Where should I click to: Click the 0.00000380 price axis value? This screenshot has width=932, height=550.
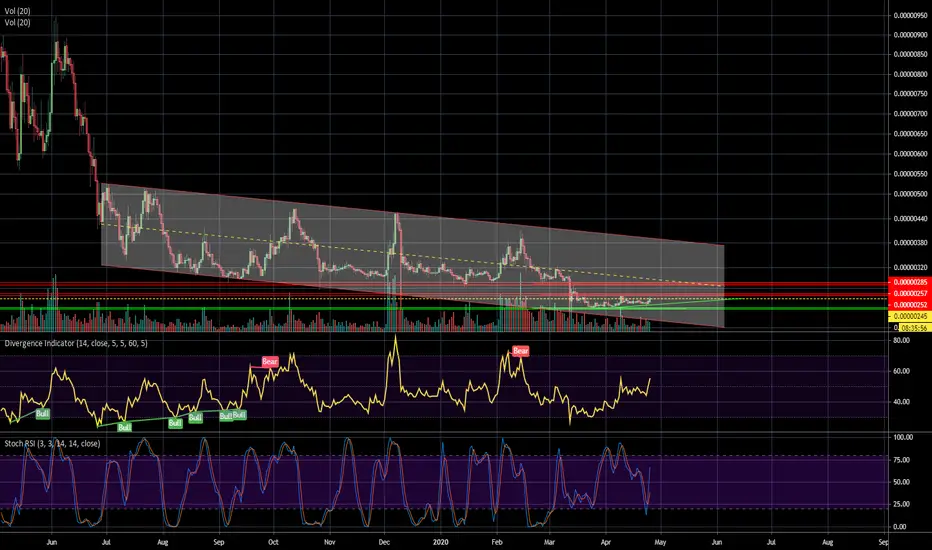(911, 243)
